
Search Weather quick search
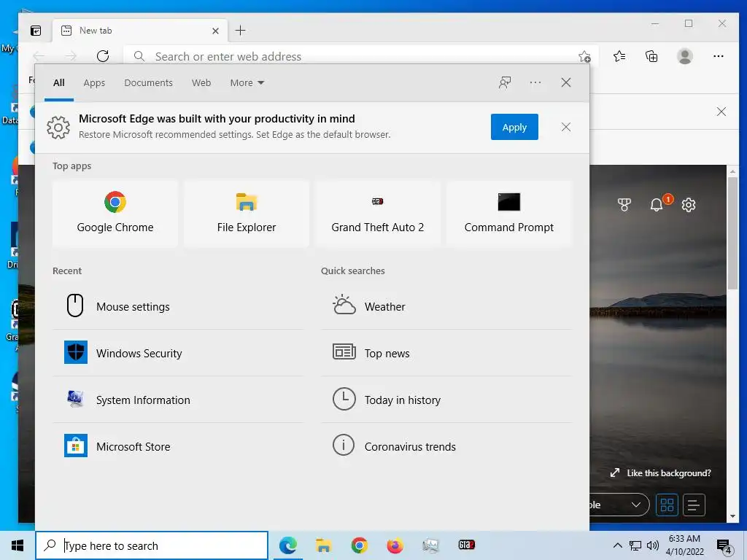coord(446,306)
